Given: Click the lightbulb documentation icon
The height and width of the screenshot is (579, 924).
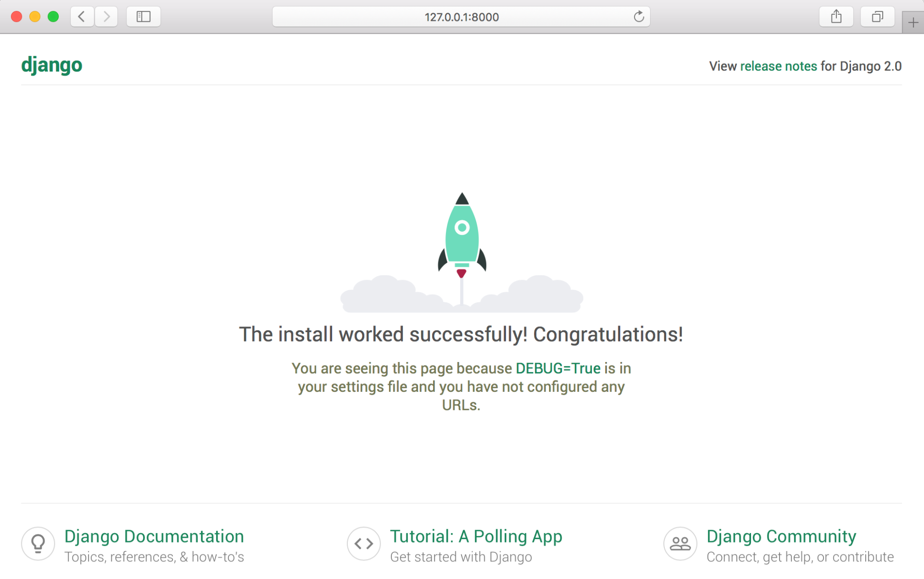Looking at the screenshot, I should [x=38, y=543].
